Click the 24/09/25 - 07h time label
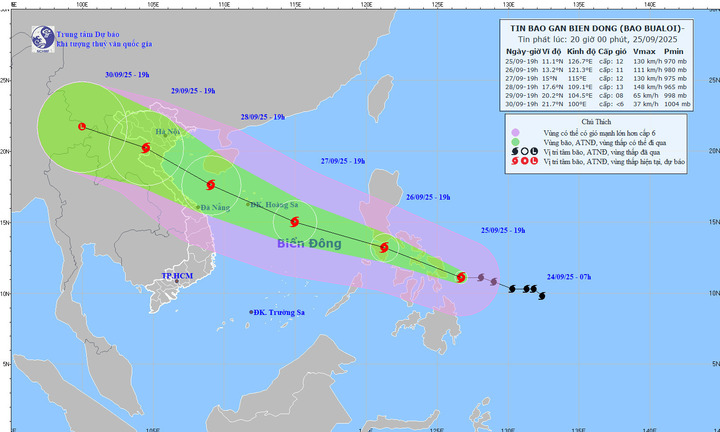The width and height of the screenshot is (720, 432). click(x=569, y=277)
